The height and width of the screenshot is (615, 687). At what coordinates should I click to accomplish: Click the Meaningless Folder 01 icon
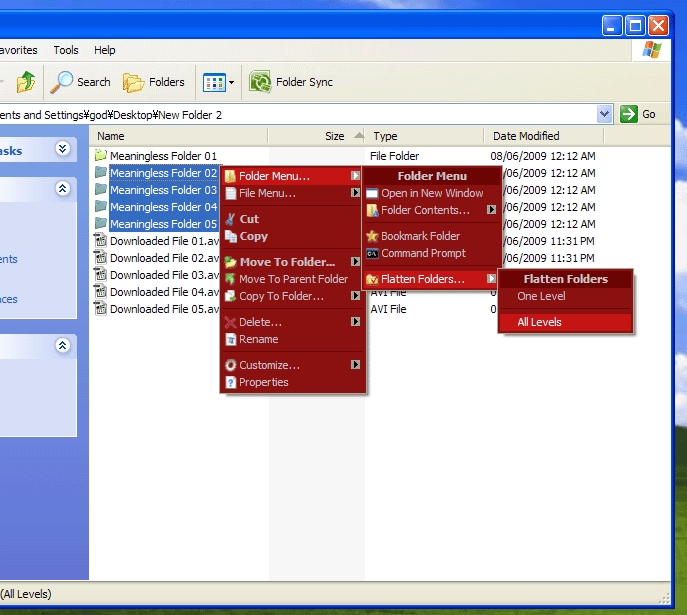pos(100,156)
